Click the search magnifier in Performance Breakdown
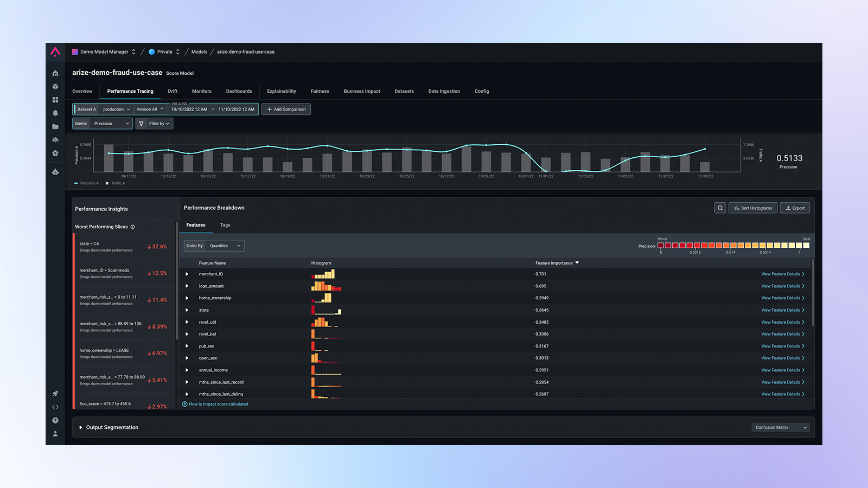Screen dimensions: 868x488 [x=720, y=208]
